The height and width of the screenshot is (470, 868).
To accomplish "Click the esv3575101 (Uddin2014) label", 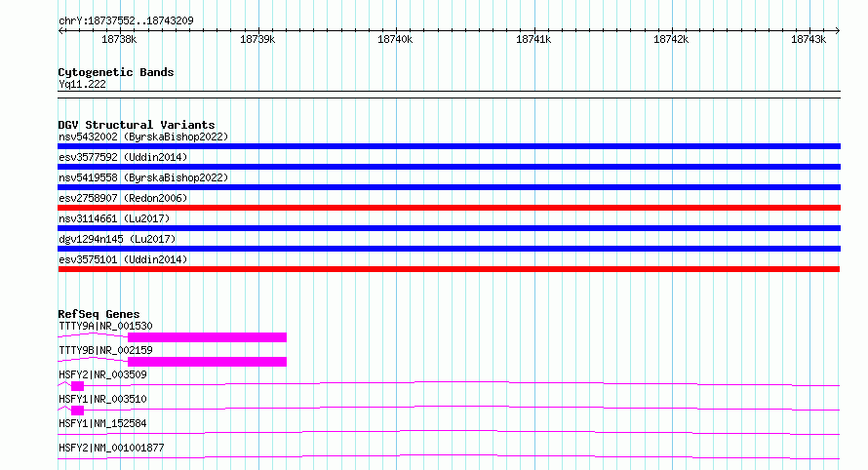I will 123,259.
